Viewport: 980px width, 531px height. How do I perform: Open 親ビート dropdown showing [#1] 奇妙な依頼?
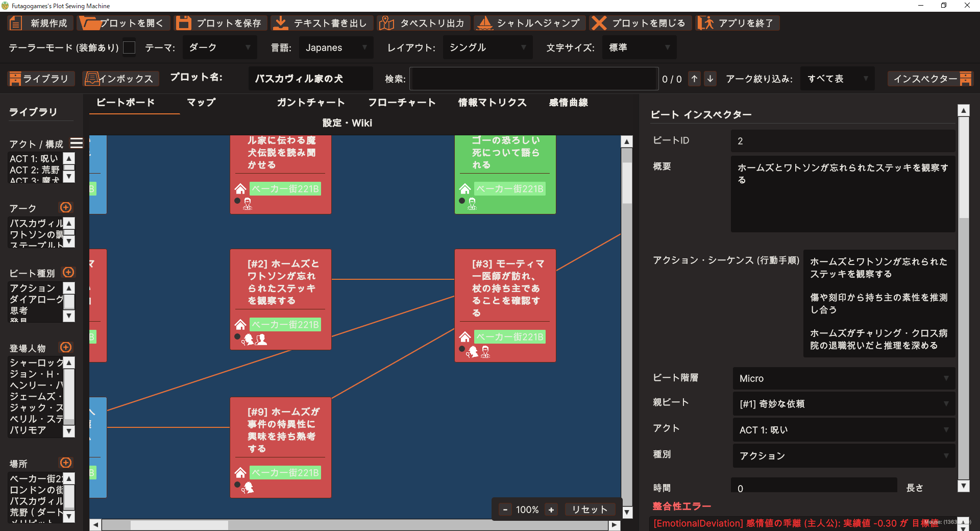[844, 404]
